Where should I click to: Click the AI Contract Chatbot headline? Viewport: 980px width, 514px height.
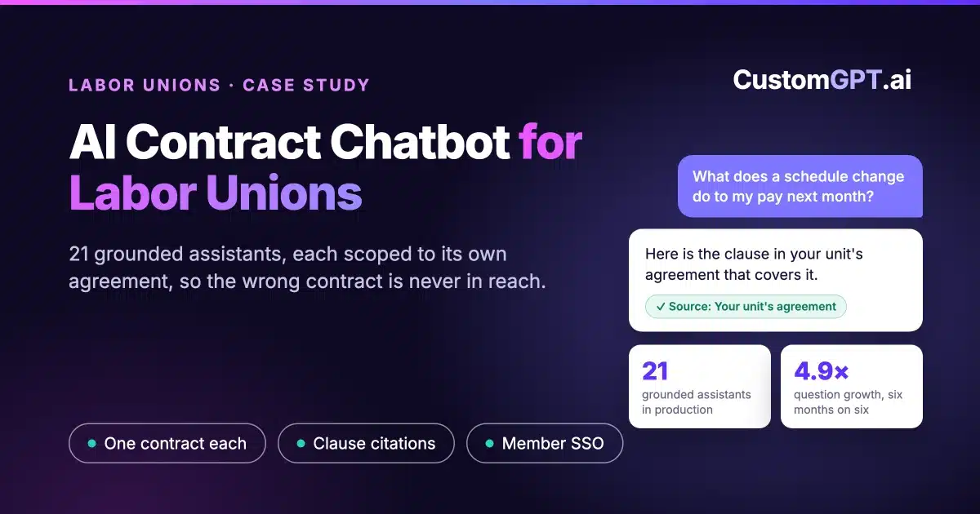pos(290,143)
